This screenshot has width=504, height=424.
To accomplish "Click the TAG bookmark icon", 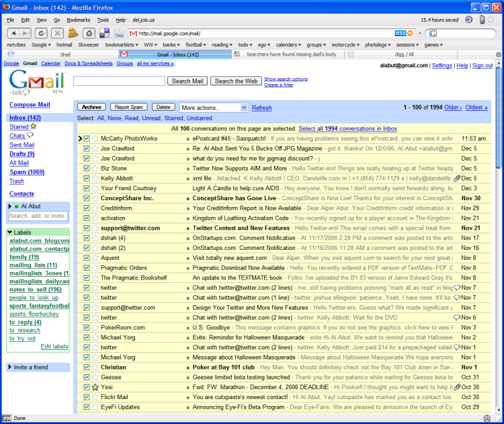I will 119,34.
